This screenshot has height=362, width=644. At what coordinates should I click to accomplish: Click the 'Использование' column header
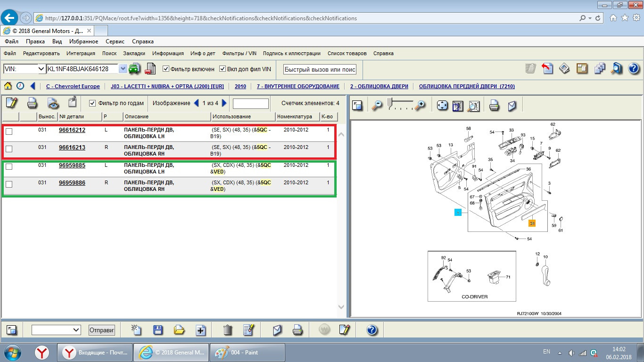point(243,116)
